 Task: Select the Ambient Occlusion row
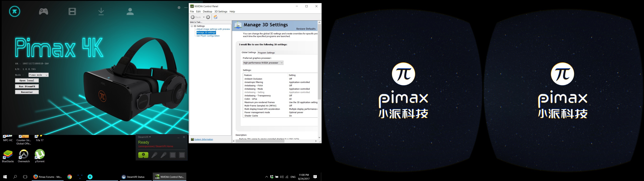[x=280, y=79]
